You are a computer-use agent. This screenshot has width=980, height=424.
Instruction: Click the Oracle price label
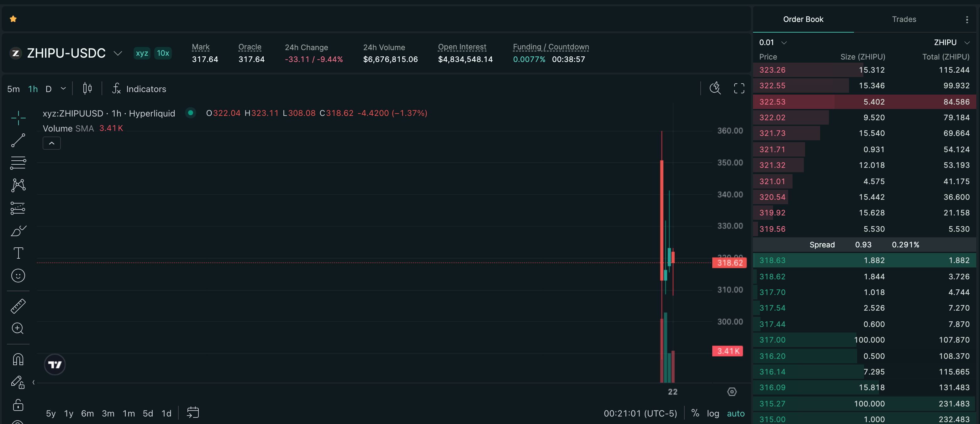click(x=250, y=47)
